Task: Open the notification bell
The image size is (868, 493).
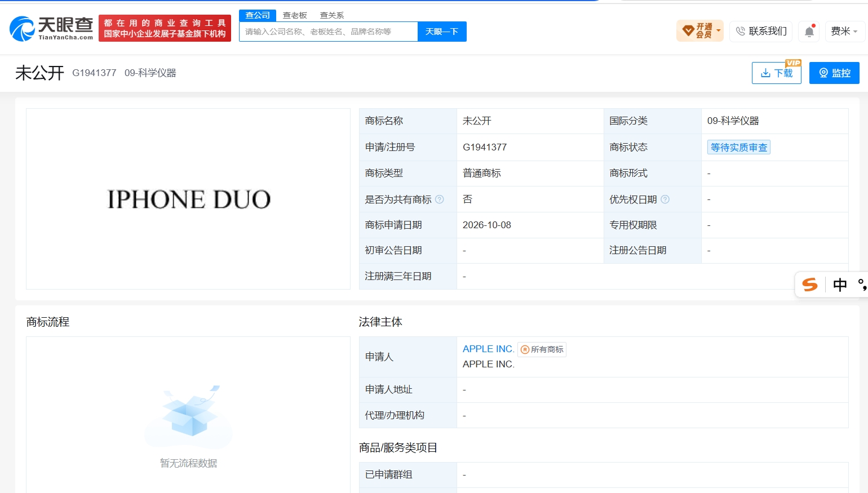Action: (809, 32)
